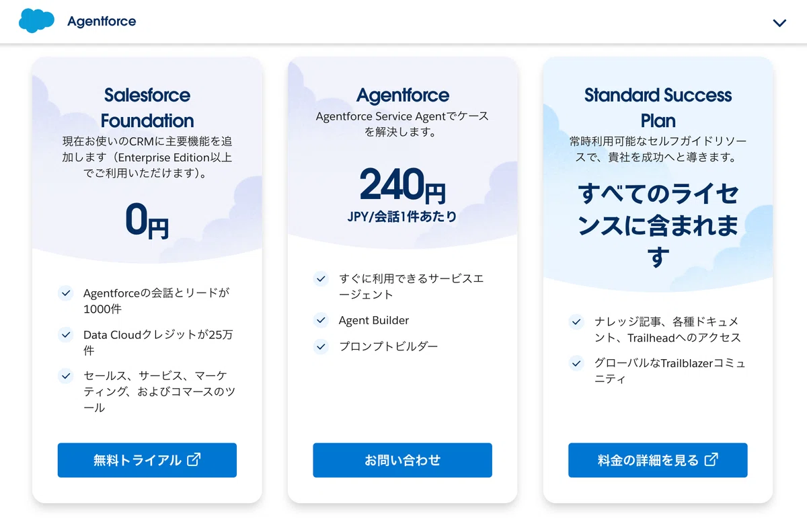Click external link icon on 料金の詳細を見る
The image size is (807, 532).
pyautogui.click(x=712, y=459)
